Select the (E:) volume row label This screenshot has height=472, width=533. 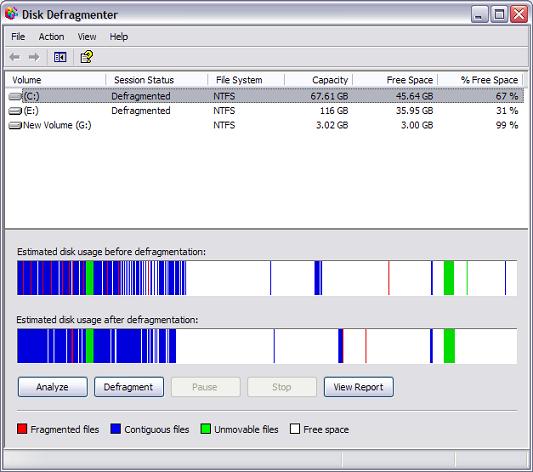(31, 111)
